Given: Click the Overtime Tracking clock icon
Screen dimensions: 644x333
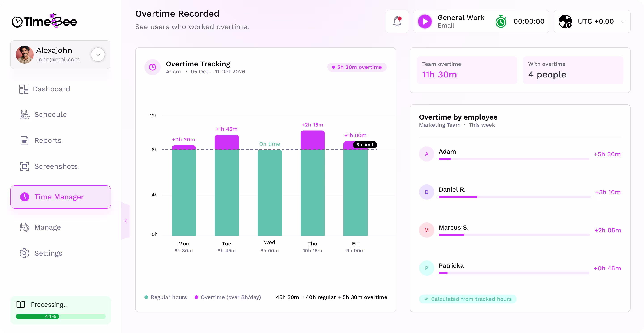Looking at the screenshot, I should [153, 67].
